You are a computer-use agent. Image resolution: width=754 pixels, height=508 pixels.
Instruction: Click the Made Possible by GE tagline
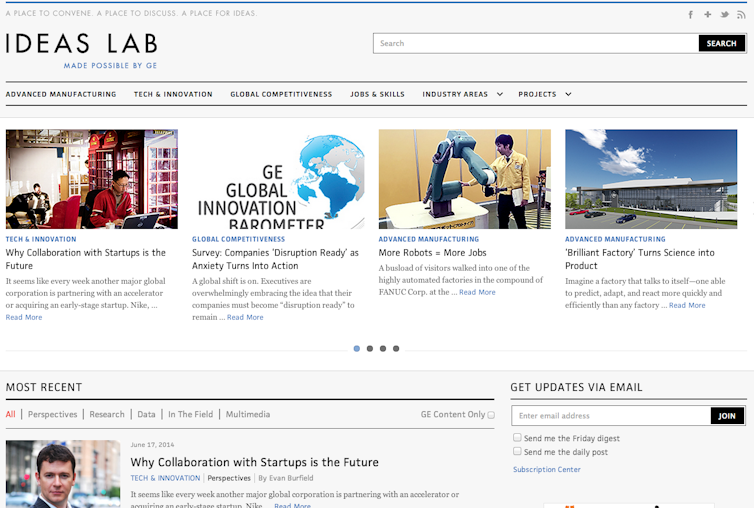tap(110, 65)
